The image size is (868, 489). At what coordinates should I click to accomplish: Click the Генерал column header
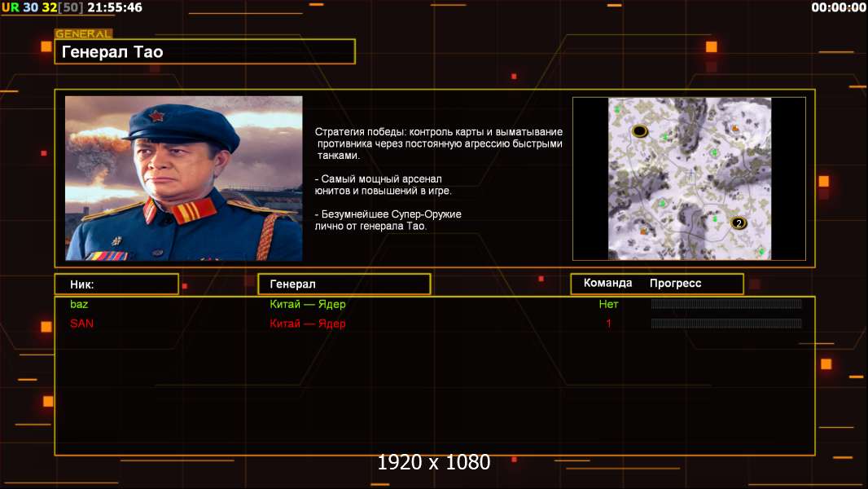point(344,284)
